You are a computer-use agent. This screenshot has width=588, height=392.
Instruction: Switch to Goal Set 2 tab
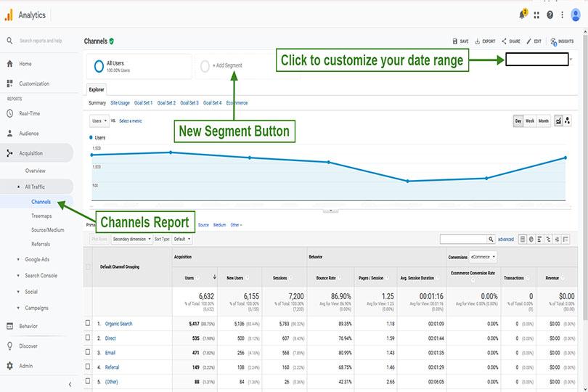click(166, 103)
